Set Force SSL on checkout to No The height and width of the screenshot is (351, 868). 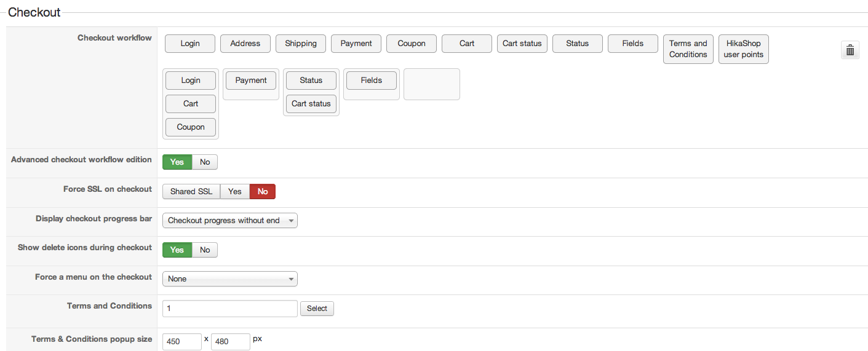tap(263, 192)
